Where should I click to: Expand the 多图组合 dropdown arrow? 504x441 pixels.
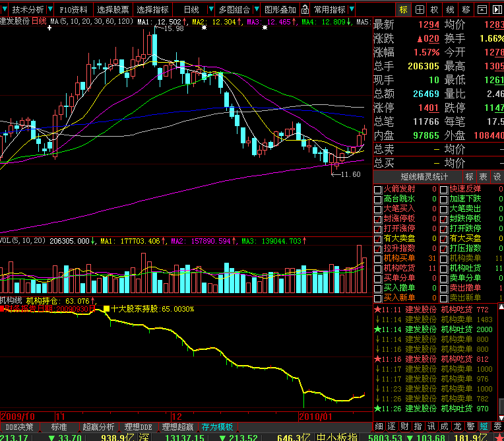tap(257, 9)
